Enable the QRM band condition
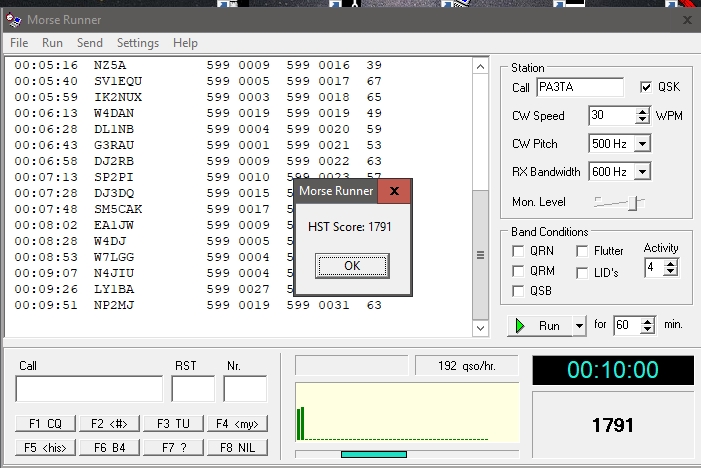Screen dimensions: 701x468 click(x=518, y=271)
